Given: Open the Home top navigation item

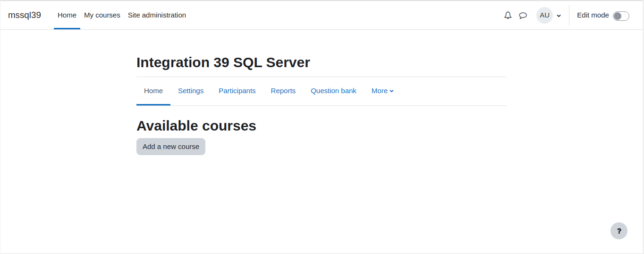Looking at the screenshot, I should tap(67, 15).
